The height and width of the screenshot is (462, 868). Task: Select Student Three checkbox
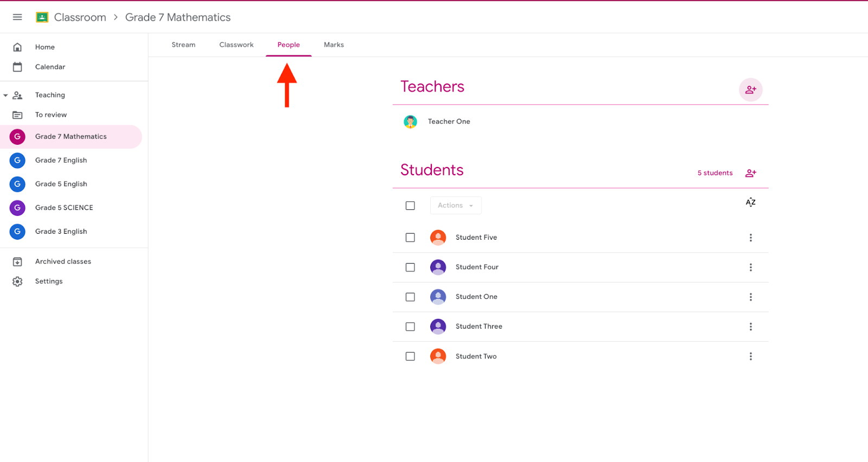coord(410,326)
